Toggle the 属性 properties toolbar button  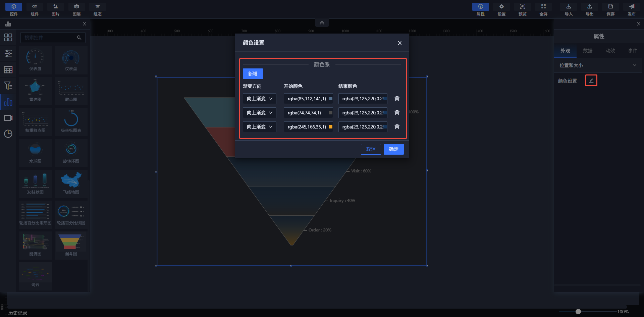coord(481,9)
